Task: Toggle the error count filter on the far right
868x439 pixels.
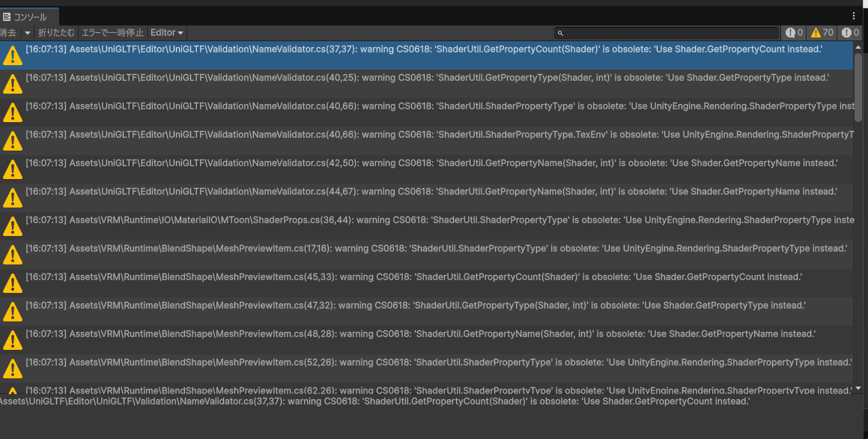Action: point(850,33)
